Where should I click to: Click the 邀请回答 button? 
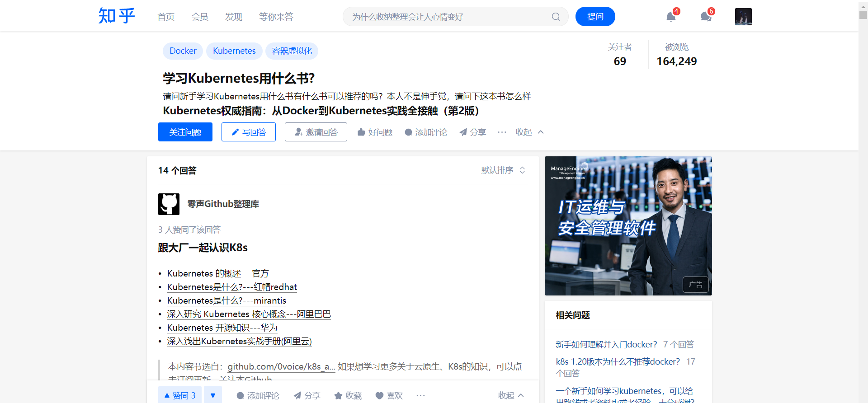316,132
